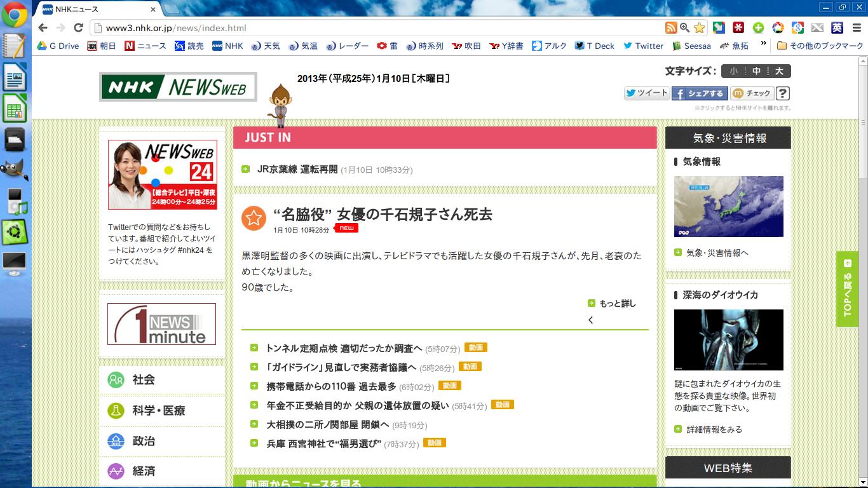Select the 社会 category in sidebar
The width and height of the screenshot is (868, 488).
pyautogui.click(x=144, y=379)
